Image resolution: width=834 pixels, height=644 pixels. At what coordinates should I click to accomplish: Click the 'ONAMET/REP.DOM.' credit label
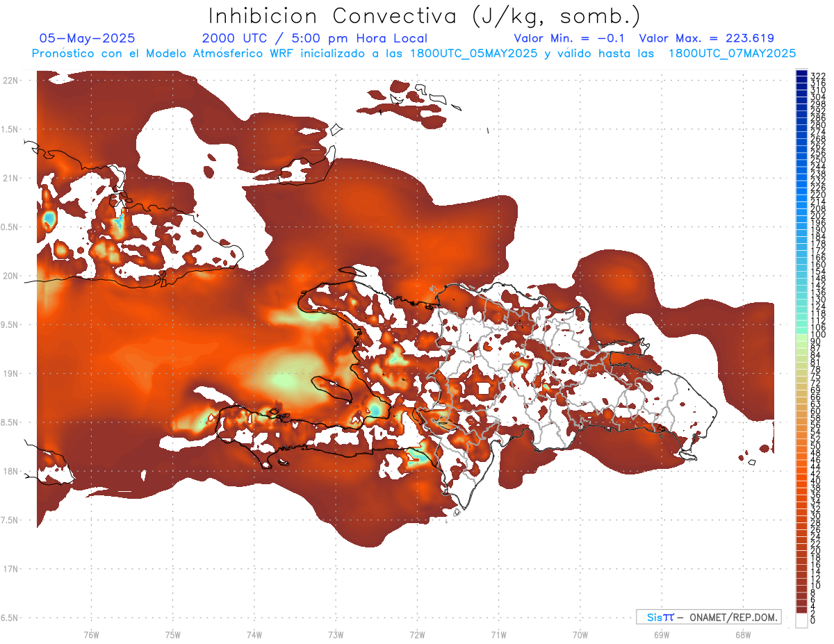(734, 617)
